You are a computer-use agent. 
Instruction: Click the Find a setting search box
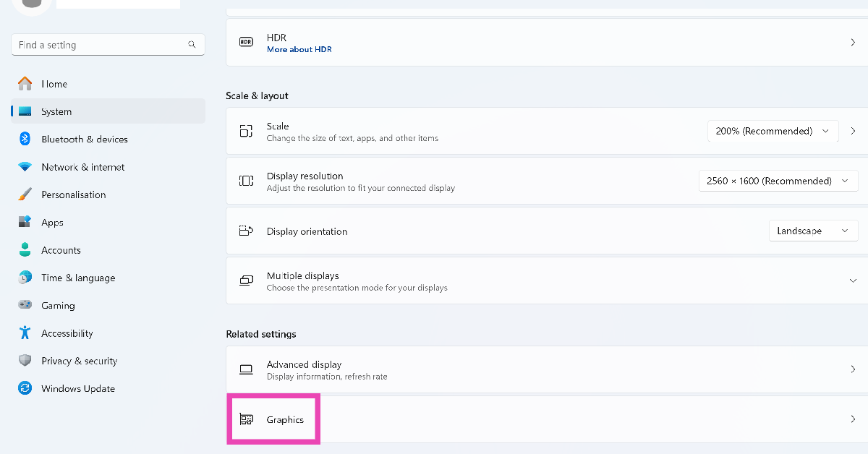coord(101,45)
